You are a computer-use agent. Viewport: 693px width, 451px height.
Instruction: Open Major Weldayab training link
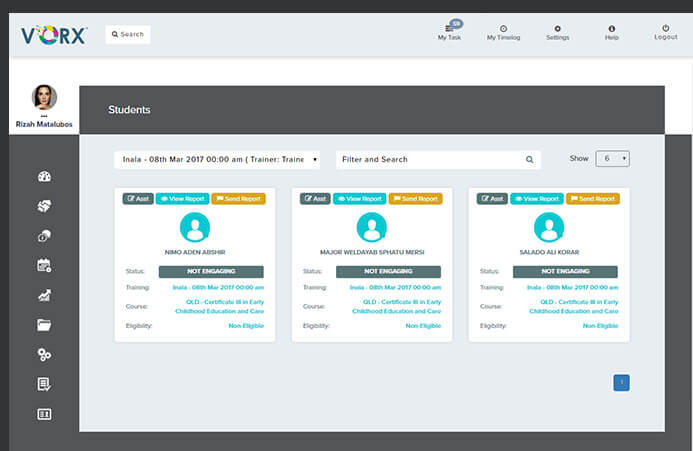coord(396,287)
